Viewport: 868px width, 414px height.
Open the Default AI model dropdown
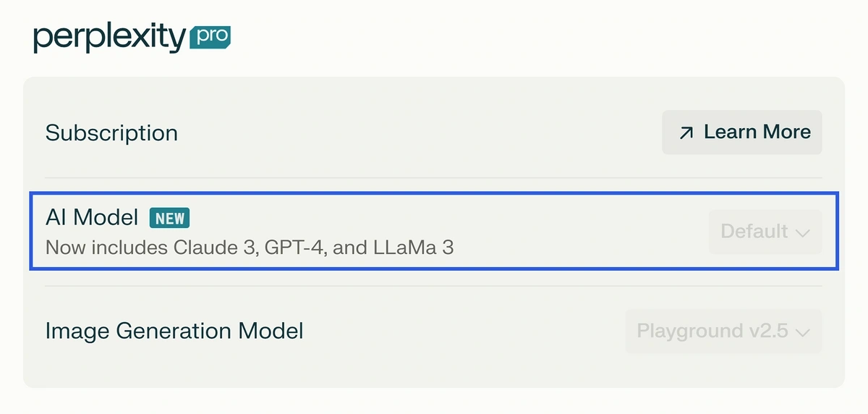click(x=765, y=232)
